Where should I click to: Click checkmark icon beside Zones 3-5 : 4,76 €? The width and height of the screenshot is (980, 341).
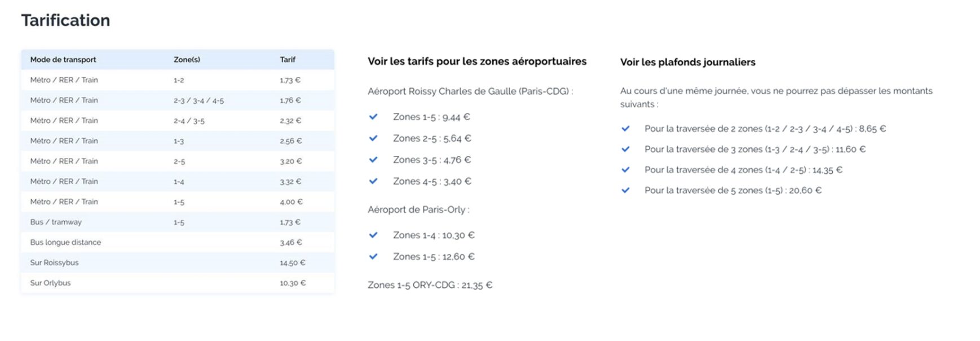[x=373, y=160]
